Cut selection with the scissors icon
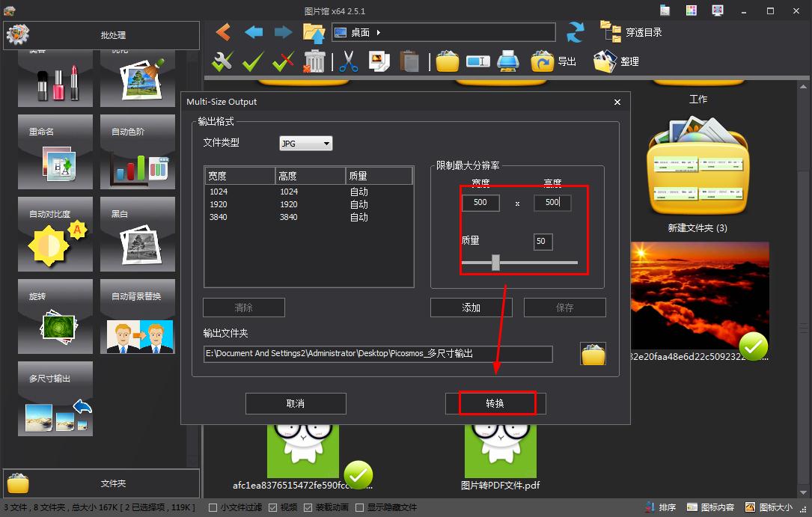Image resolution: width=812 pixels, height=517 pixels. click(349, 61)
